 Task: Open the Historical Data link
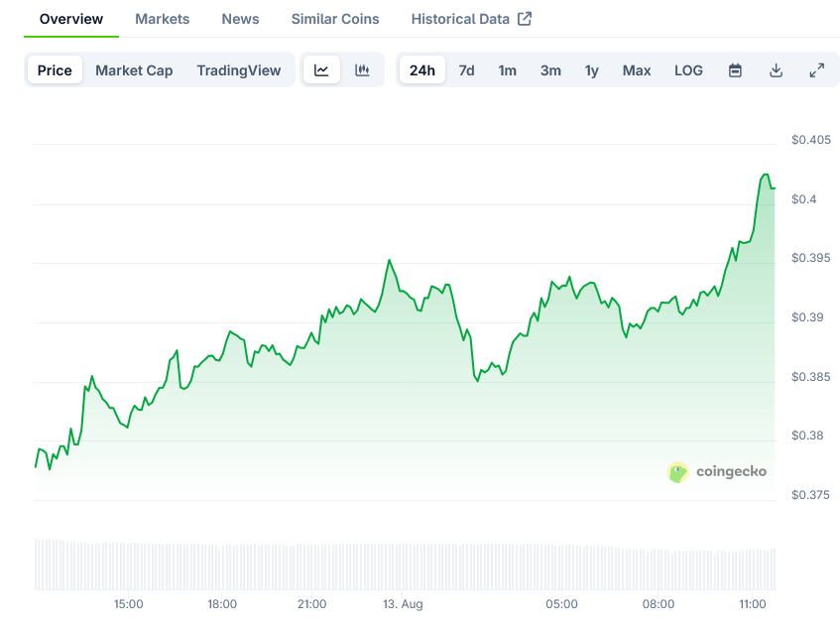coord(460,19)
